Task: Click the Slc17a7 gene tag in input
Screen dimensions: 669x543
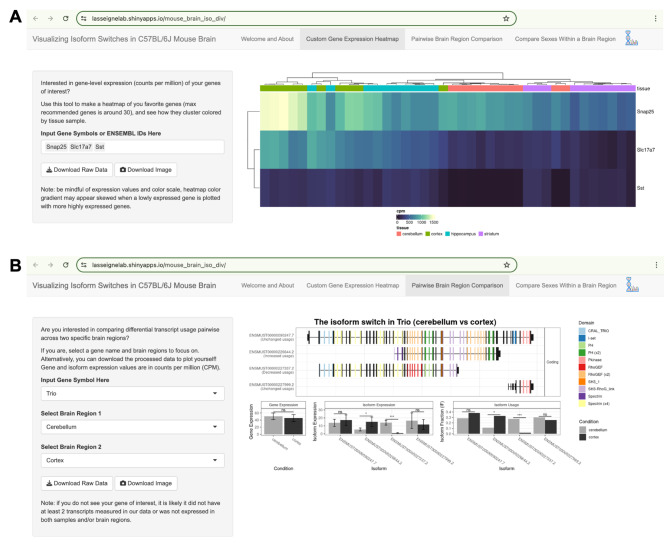Action: tap(81, 147)
